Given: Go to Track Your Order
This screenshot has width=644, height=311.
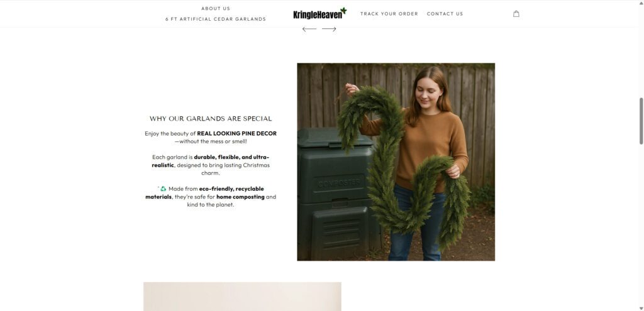Looking at the screenshot, I should point(389,14).
